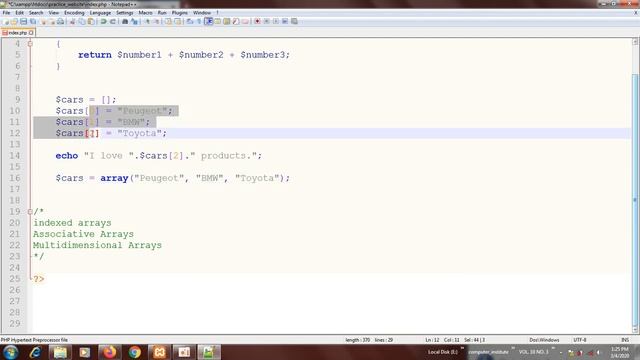Click the Dos\Windows status bar entry

click(544, 340)
